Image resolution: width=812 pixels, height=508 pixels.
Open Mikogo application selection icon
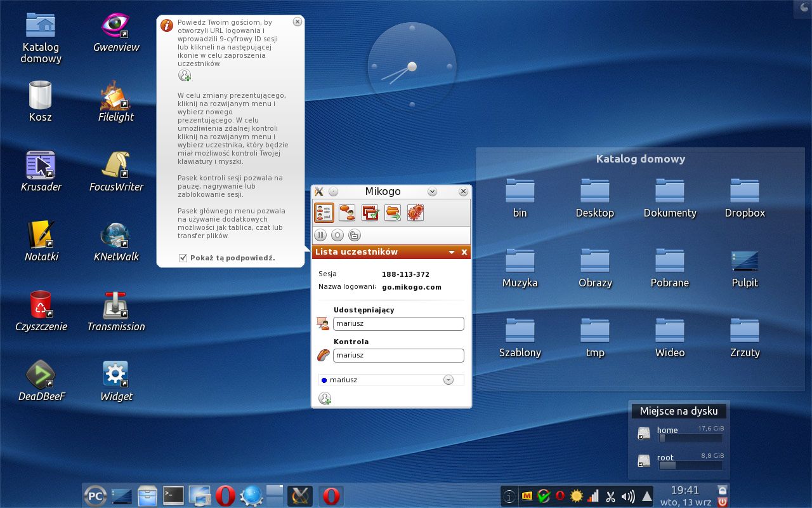(370, 213)
